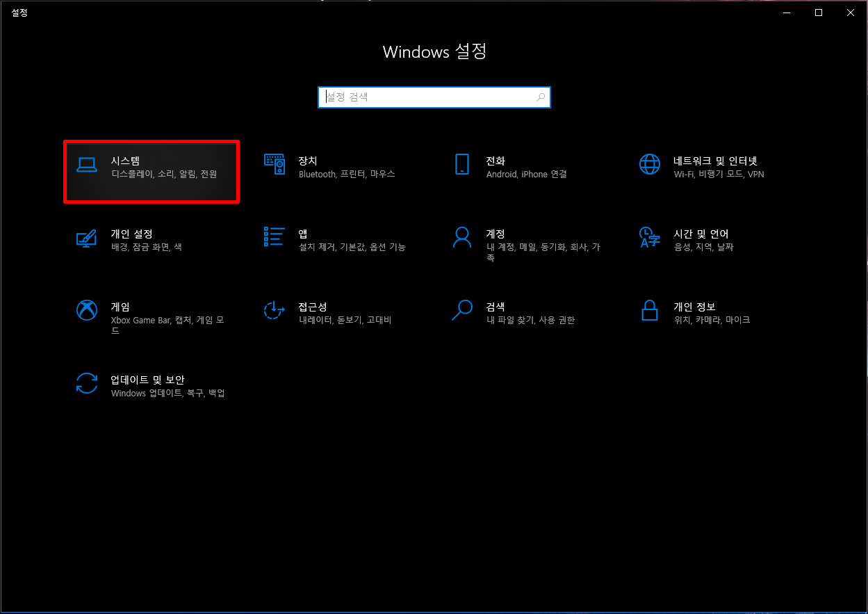Image resolution: width=868 pixels, height=614 pixels.
Task: Click the text 디스플레이, 소리, 알림, 전원
Action: click(164, 175)
